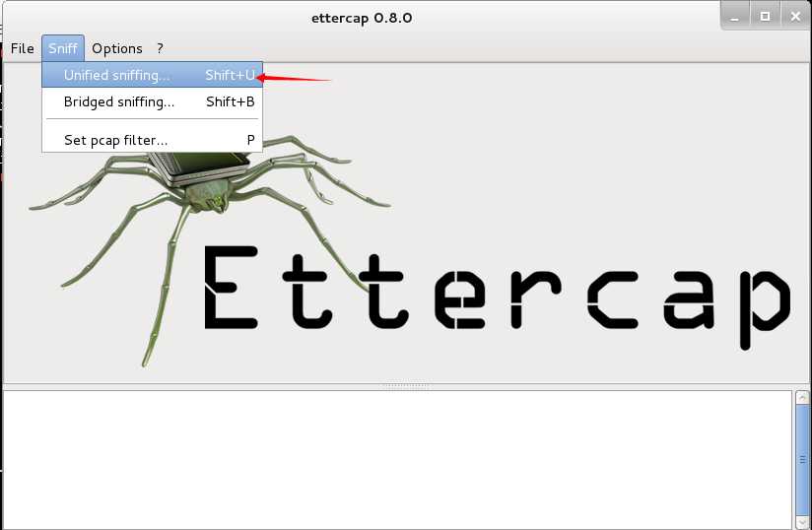
Task: Click scrollbar up arrow in log pane
Action: [x=801, y=398]
